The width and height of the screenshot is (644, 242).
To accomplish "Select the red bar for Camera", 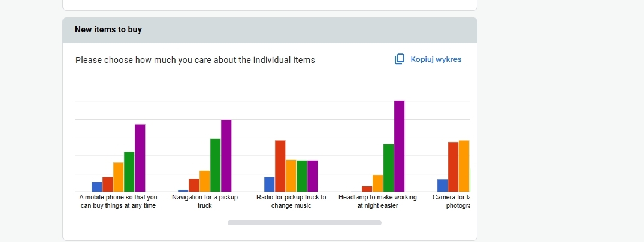I will click(x=453, y=167).
